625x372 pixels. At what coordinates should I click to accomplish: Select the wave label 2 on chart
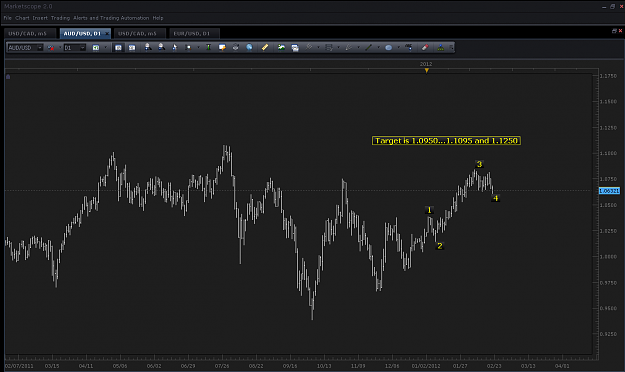[x=440, y=246]
